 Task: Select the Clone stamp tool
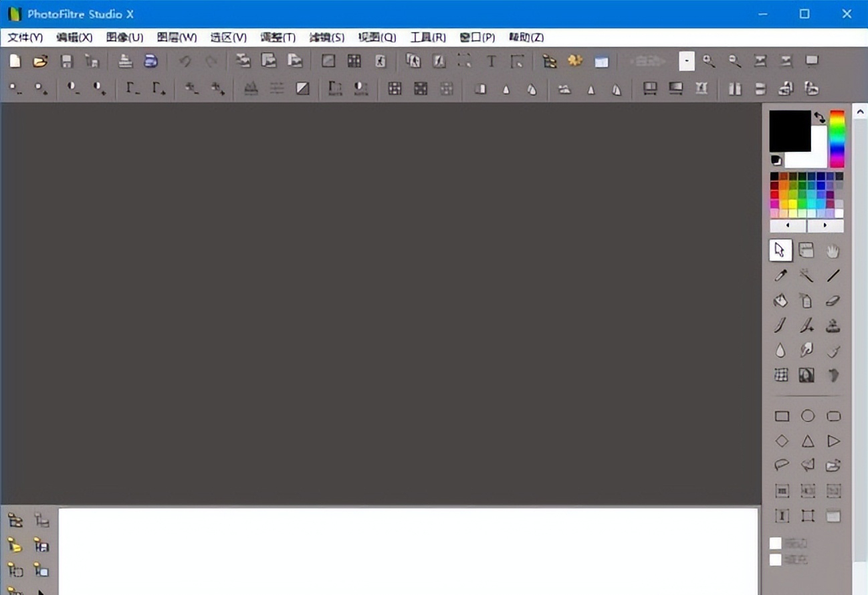pos(833,326)
